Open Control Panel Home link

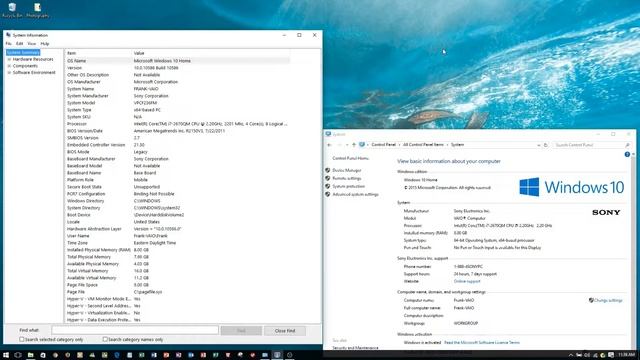pyautogui.click(x=350, y=158)
